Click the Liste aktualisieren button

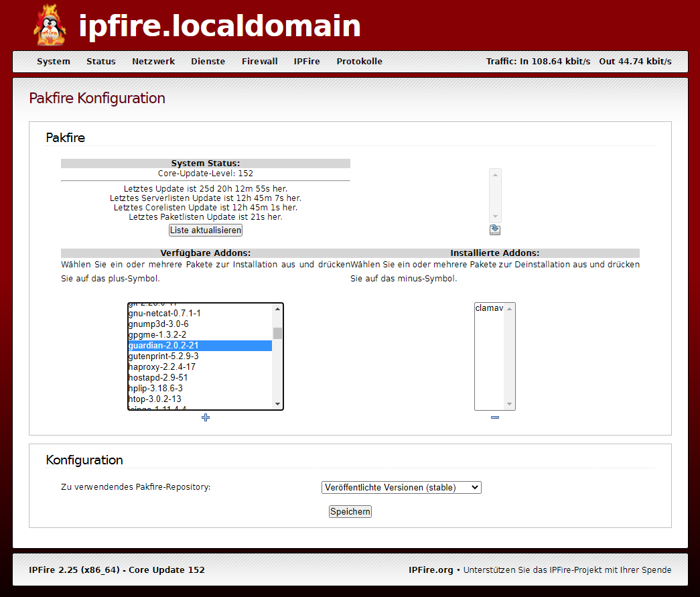click(206, 230)
